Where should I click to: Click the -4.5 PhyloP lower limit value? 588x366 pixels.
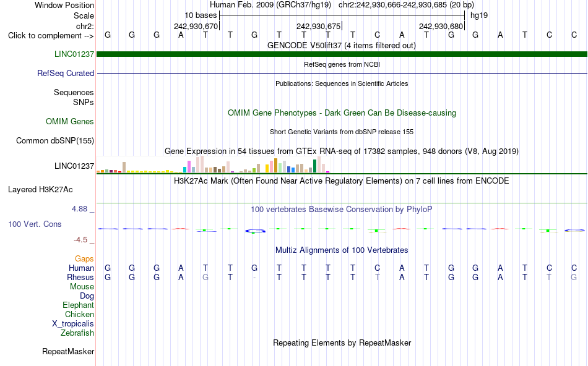tap(80, 240)
